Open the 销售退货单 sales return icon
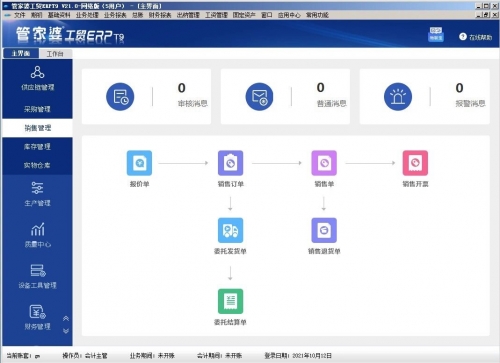Image resolution: width=500 pixels, height=363 pixels. click(324, 230)
